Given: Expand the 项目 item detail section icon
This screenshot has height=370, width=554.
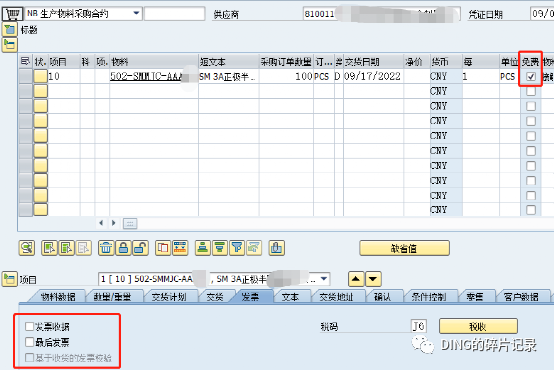Looking at the screenshot, I should pyautogui.click(x=10, y=279).
